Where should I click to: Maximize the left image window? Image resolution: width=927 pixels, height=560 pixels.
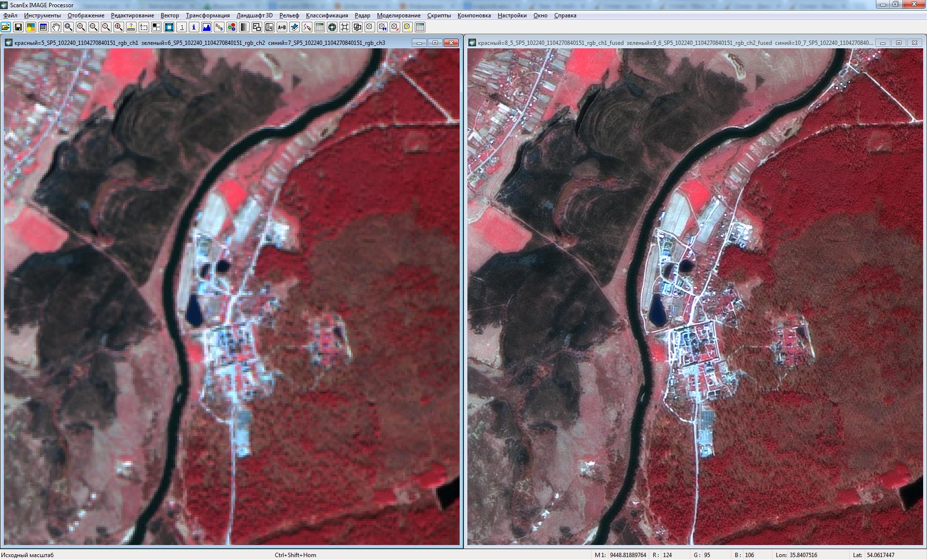tap(435, 43)
